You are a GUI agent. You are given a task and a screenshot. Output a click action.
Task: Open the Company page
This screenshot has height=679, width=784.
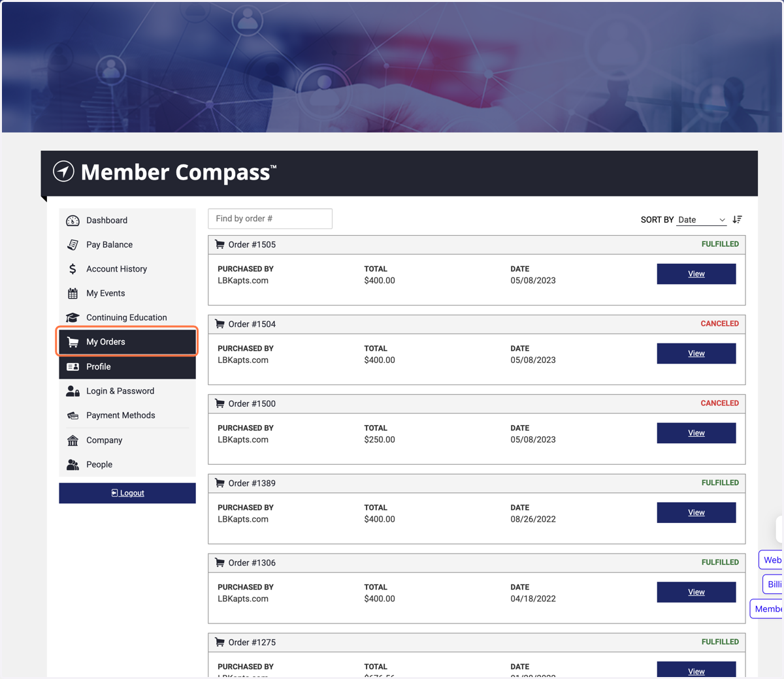(127, 440)
